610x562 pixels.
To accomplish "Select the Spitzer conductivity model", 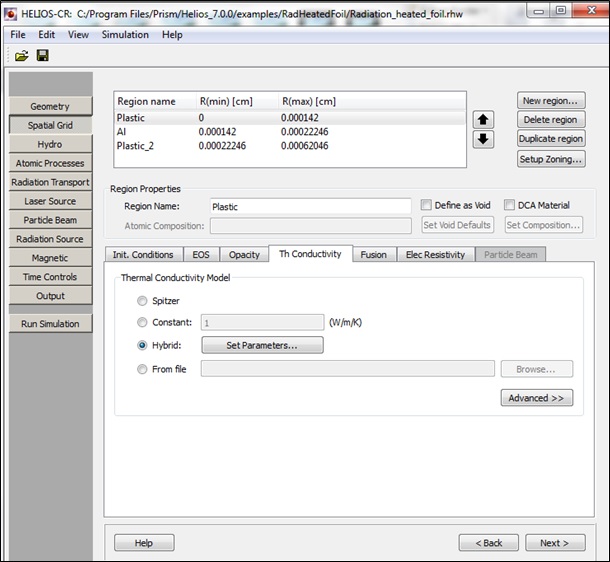I will point(141,299).
